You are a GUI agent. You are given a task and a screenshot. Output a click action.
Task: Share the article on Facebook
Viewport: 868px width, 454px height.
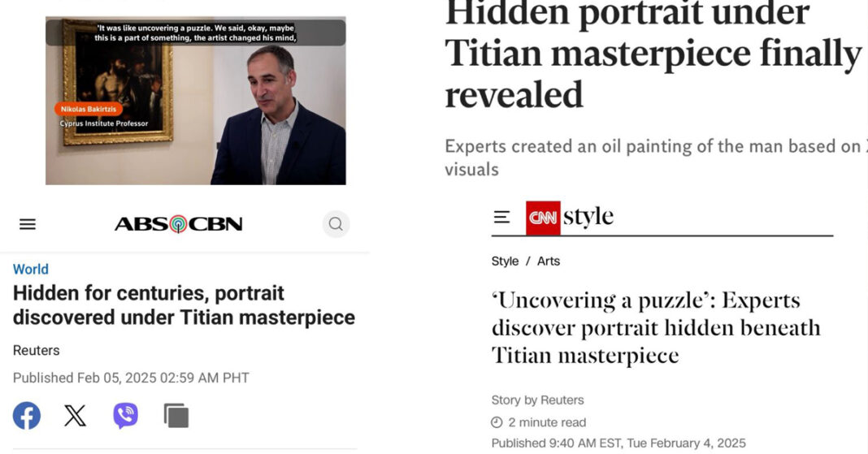click(27, 416)
